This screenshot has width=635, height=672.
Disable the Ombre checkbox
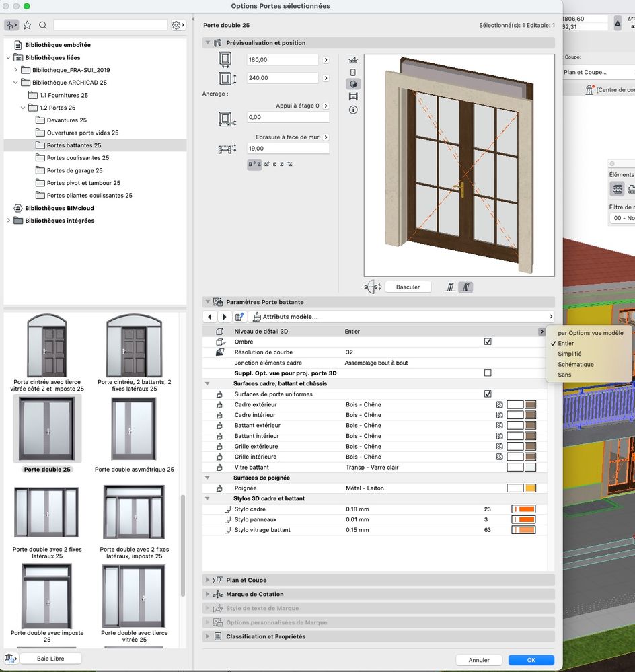coord(488,342)
